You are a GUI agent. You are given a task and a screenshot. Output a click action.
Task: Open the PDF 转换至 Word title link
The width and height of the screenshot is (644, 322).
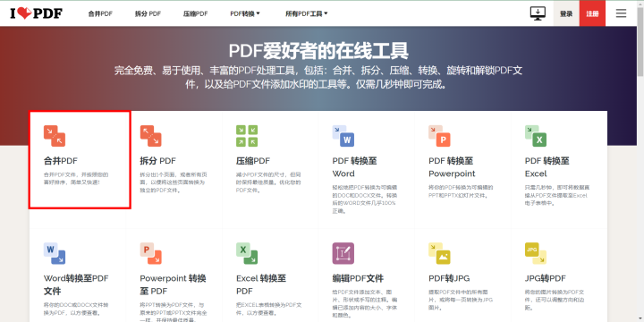tap(355, 167)
